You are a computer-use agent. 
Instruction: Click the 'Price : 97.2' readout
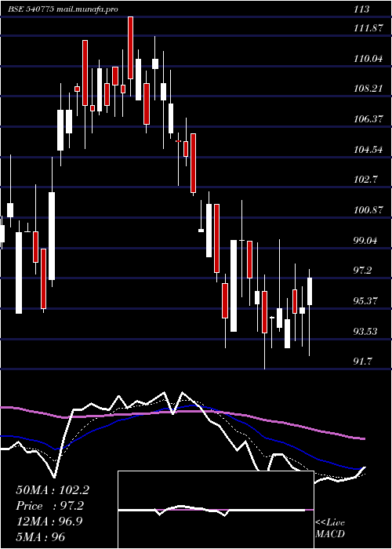click(x=49, y=506)
